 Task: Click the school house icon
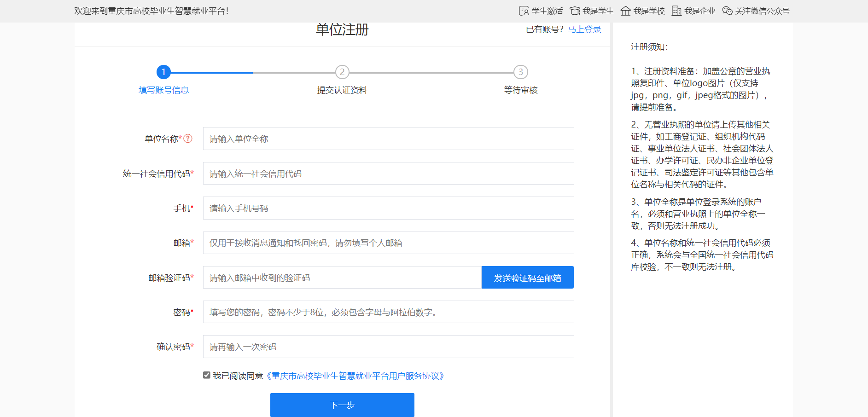[625, 11]
